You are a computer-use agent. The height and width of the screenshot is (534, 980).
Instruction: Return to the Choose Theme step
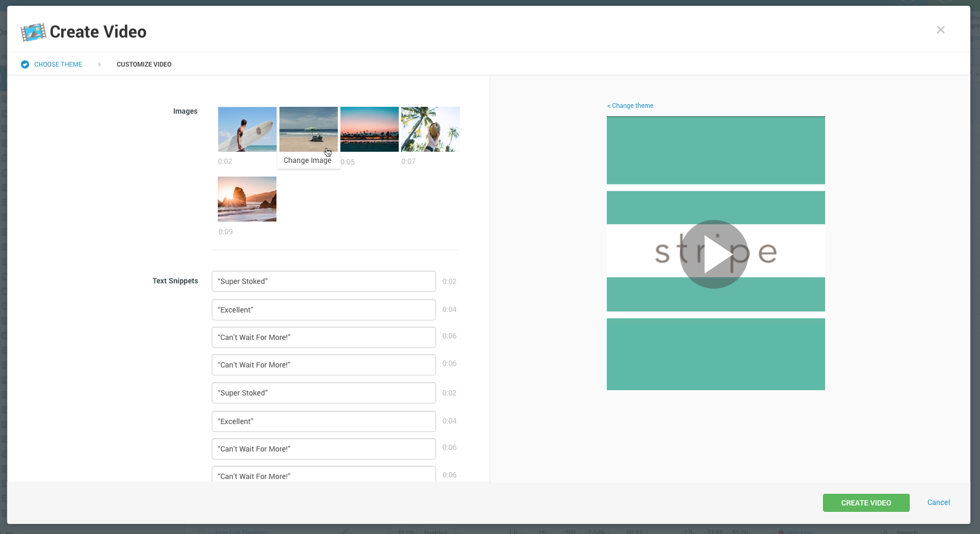click(58, 64)
